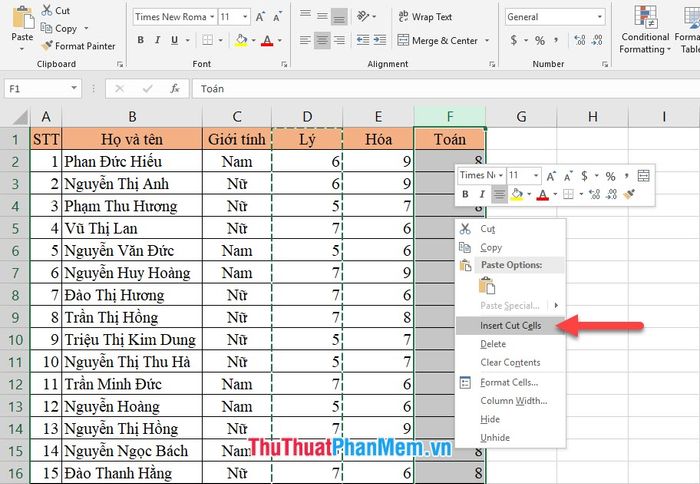This screenshot has height=484, width=700.
Task: Click the Conditional Formatting icon
Action: click(x=644, y=20)
